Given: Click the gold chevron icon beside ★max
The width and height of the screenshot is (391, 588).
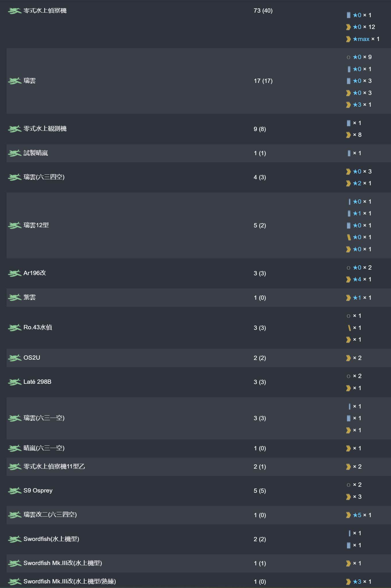Looking at the screenshot, I should [349, 39].
